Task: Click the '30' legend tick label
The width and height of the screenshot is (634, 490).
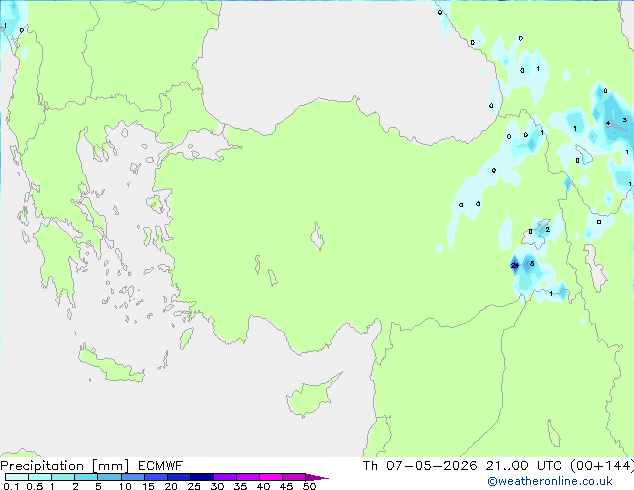Action: click(217, 486)
